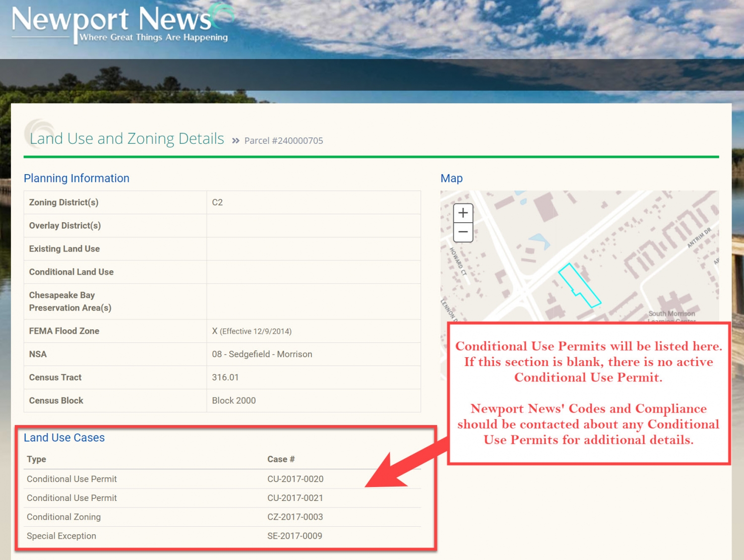
Task: Click the chevron after Land Use and Zoning Details
Action: click(236, 139)
